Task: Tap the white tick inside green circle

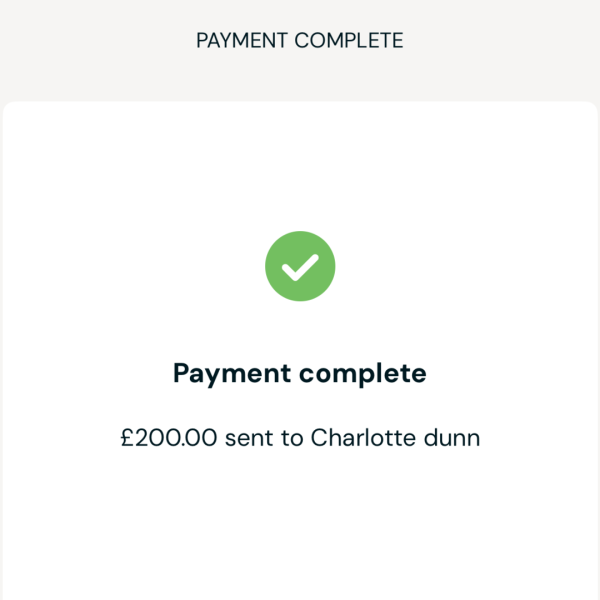Action: 300,267
